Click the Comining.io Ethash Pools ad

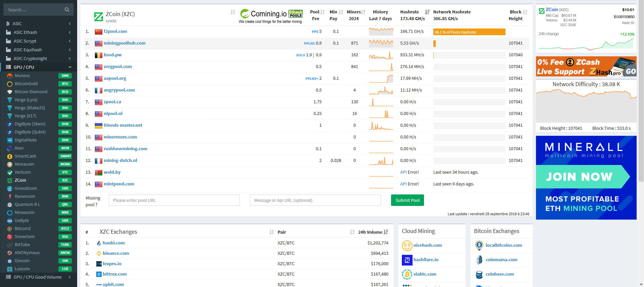(x=271, y=16)
